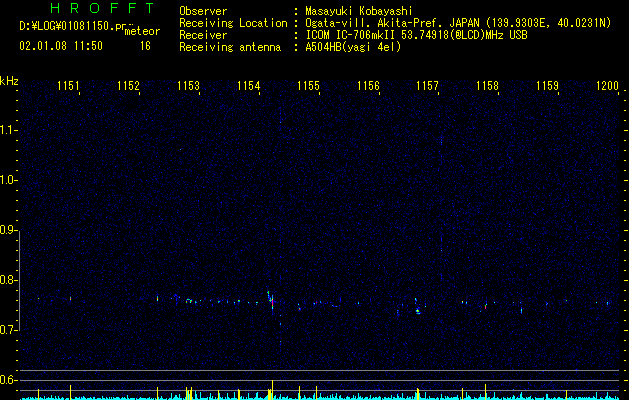Click the time axis label 1153
The width and height of the screenshot is (629, 400).
(188, 86)
